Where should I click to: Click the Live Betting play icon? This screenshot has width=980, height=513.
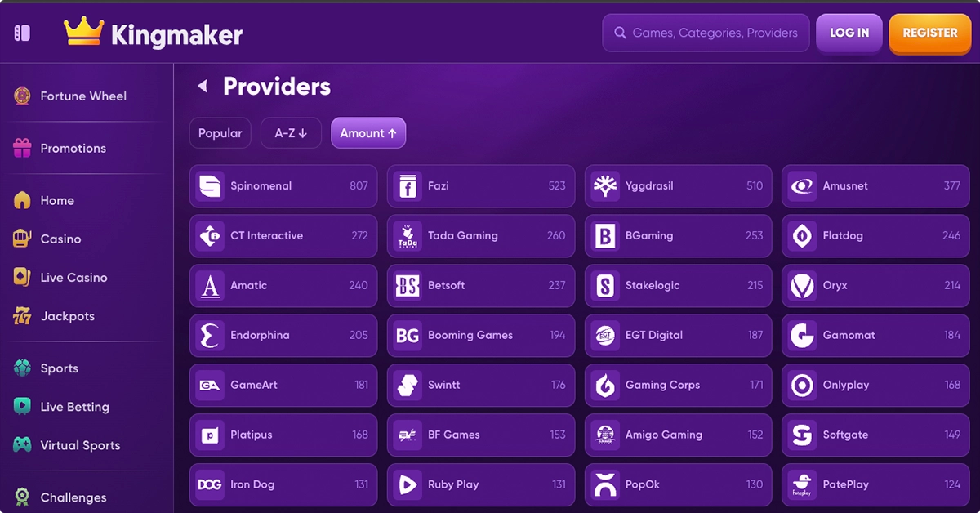tap(23, 406)
